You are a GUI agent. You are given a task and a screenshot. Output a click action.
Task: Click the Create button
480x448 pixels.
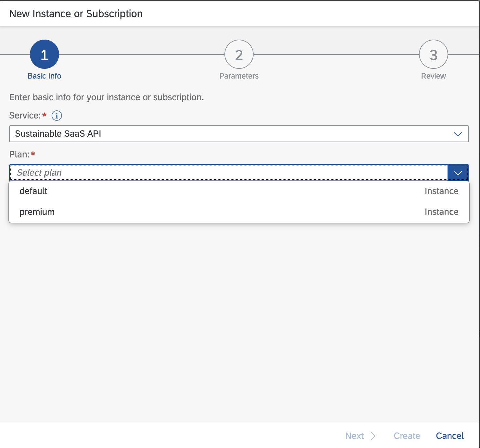[x=407, y=436]
